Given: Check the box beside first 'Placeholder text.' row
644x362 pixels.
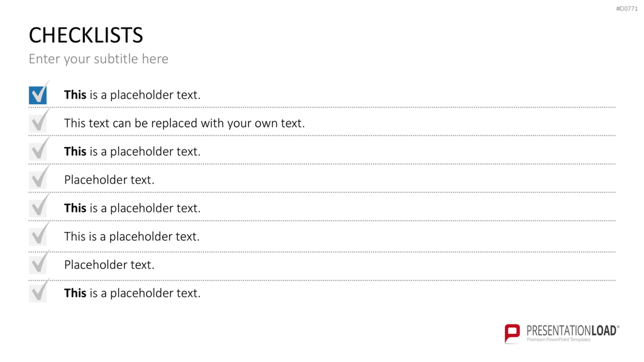Looking at the screenshot, I should pyautogui.click(x=38, y=180).
